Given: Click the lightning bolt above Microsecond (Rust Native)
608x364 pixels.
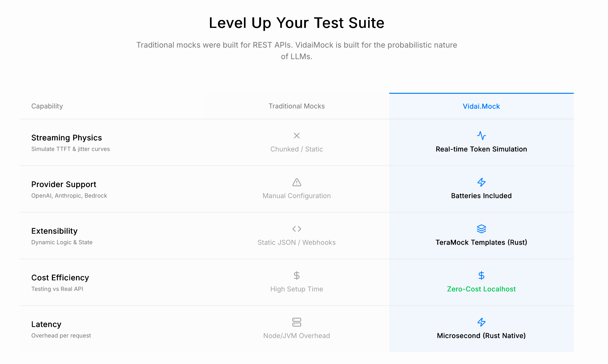Looking at the screenshot, I should tap(481, 322).
